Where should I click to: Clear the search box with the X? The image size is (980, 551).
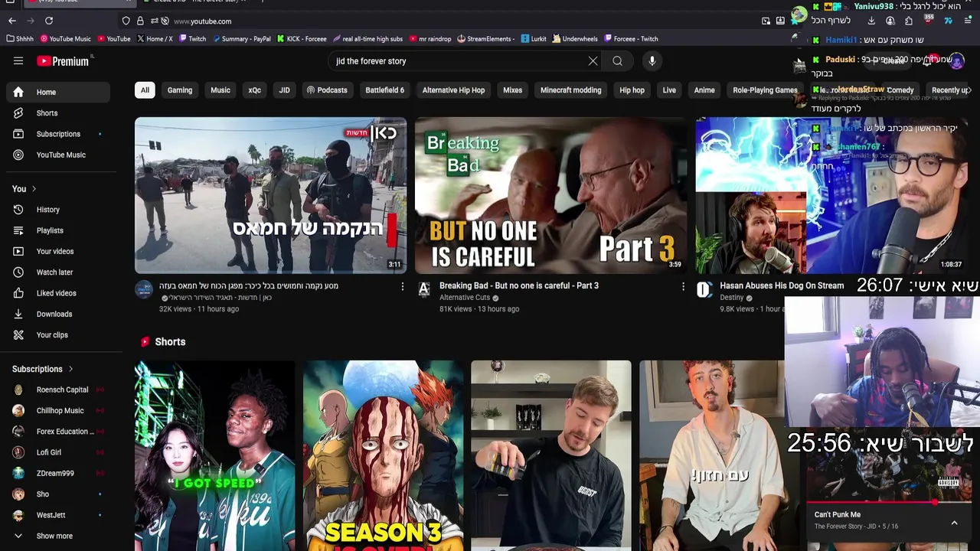click(593, 61)
